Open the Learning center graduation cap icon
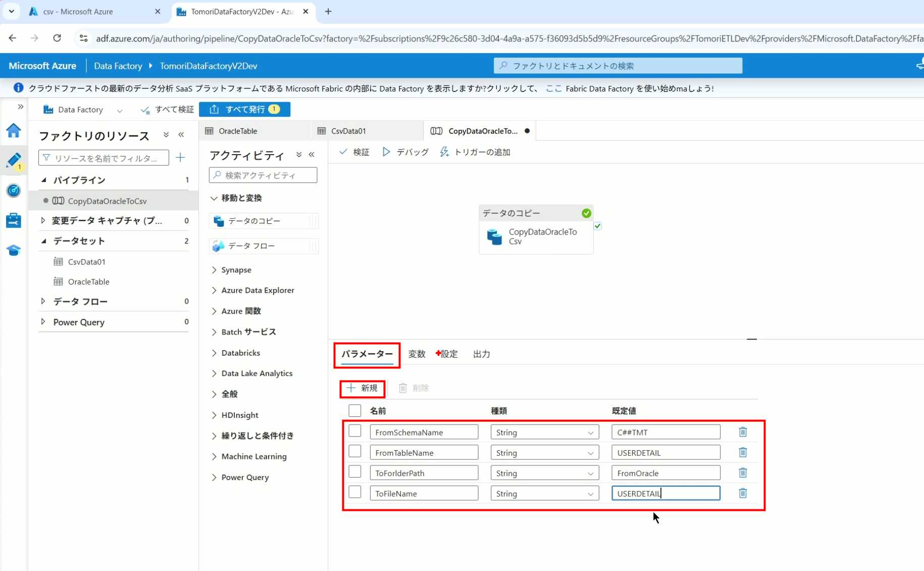 (x=14, y=250)
